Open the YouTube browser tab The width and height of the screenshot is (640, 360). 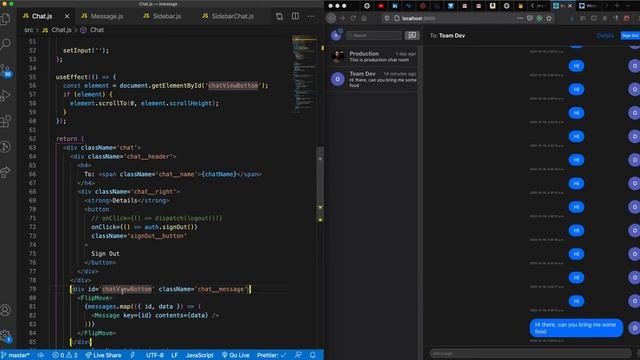tap(381, 6)
